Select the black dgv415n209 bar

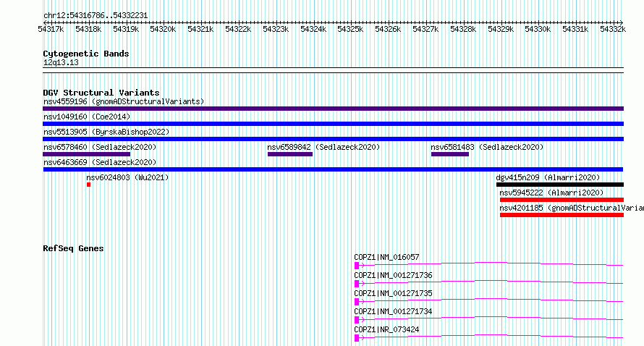point(560,185)
